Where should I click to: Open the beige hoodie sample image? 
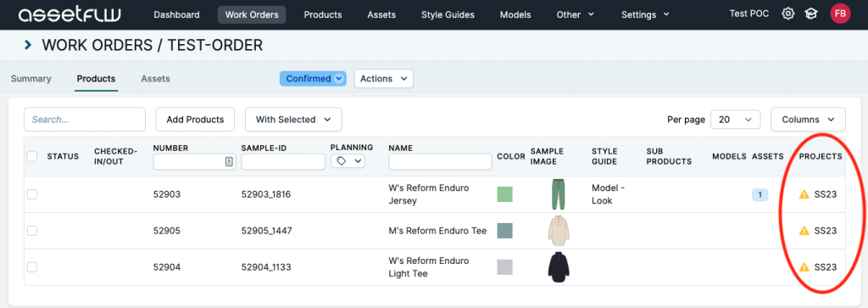(x=559, y=231)
